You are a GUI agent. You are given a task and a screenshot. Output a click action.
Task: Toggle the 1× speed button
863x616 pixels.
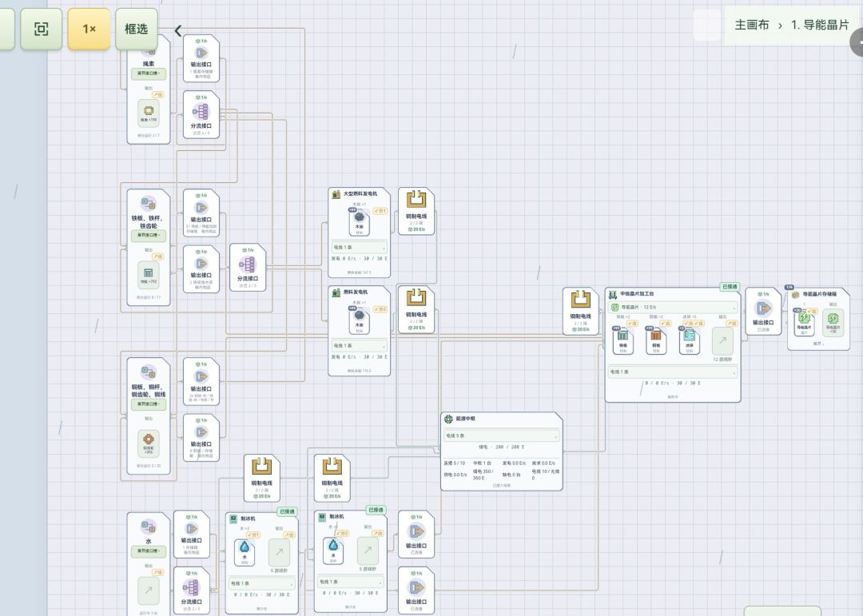89,30
